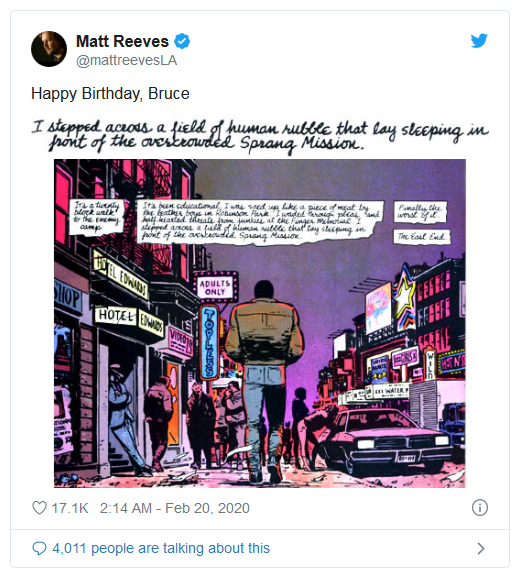Click the ADULTS ONLY sign in the artwork

tap(215, 288)
